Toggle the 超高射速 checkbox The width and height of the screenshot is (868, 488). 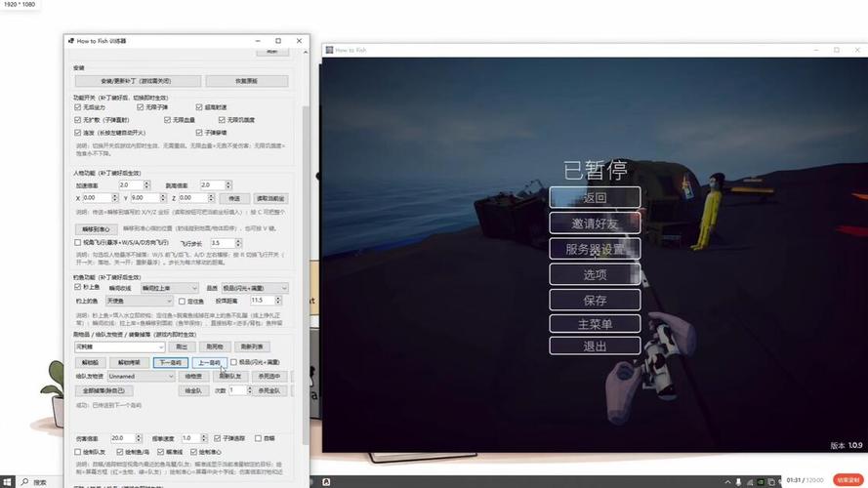(x=199, y=106)
